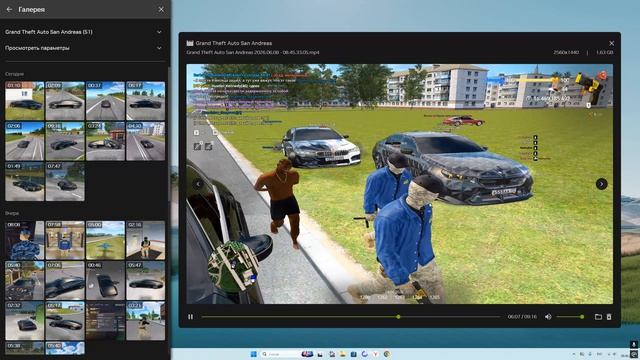Image resolution: width=640 pixels, height=360 pixels.
Task: Open today's clip with 04:30 duration
Action: coord(146,141)
